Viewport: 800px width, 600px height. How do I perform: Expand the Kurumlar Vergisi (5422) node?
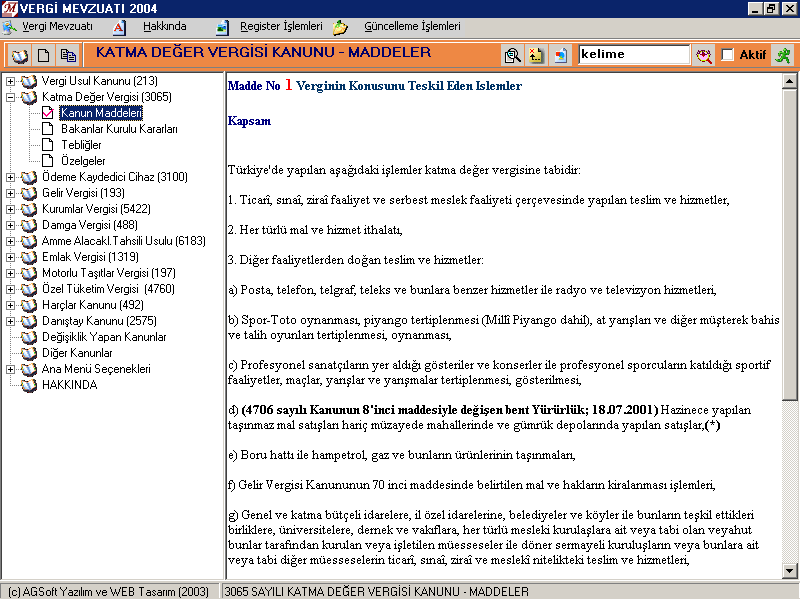point(11,209)
